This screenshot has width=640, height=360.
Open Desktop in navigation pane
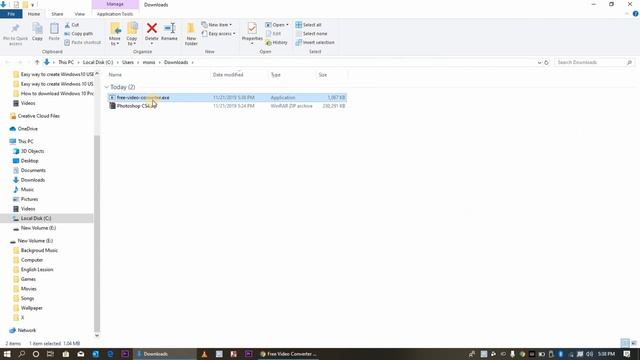tap(29, 161)
